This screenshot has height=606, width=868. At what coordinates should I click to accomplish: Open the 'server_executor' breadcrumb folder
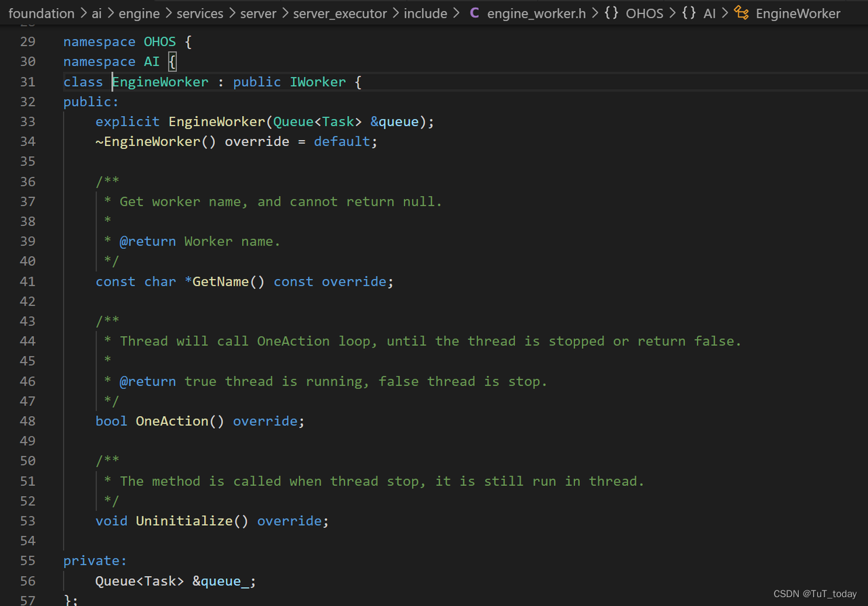[340, 13]
